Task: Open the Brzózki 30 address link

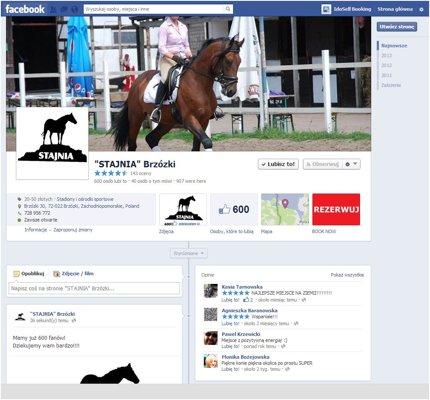Action: pos(81,206)
